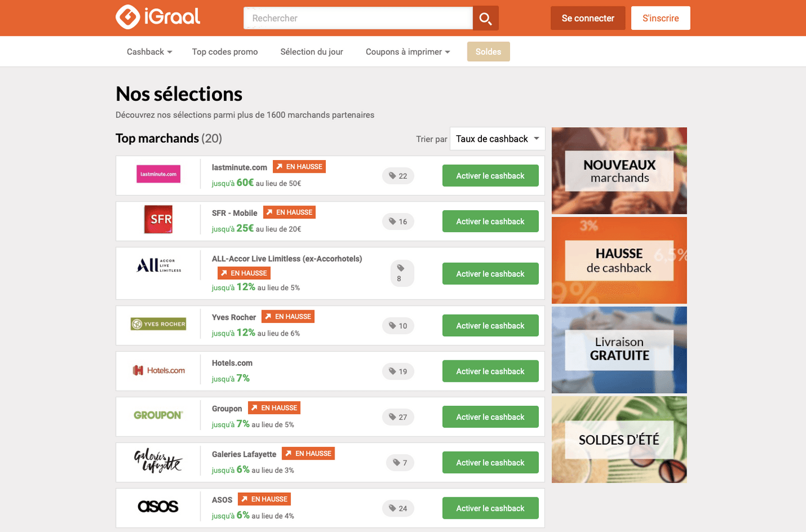Viewport: 806px width, 532px height.
Task: Open the 22 promo codes tag for lastminute.com
Action: pos(398,176)
